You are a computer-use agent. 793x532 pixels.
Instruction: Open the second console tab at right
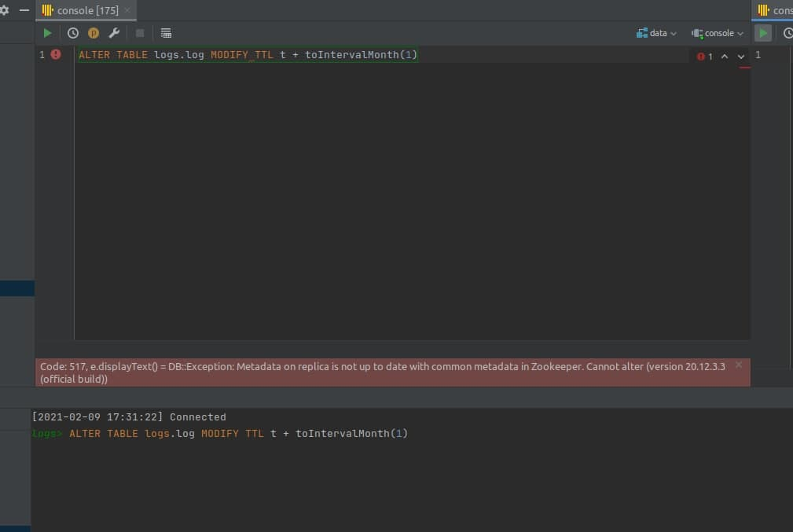pos(774,10)
